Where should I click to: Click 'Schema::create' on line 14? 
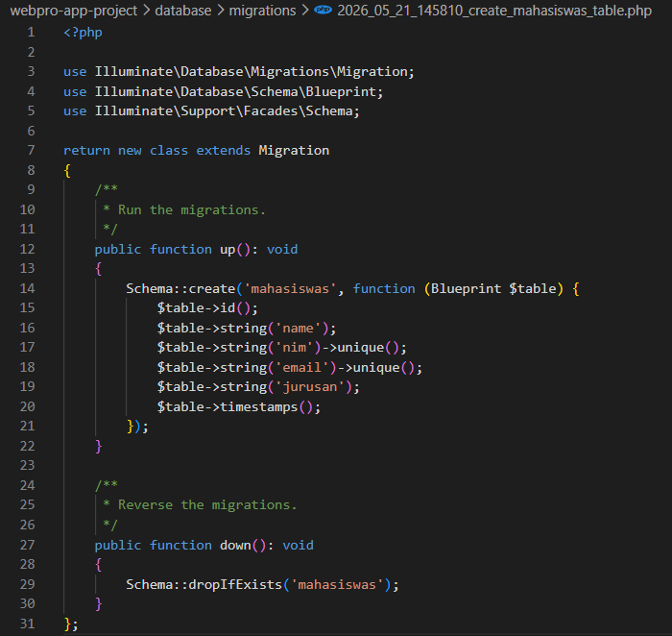[180, 288]
